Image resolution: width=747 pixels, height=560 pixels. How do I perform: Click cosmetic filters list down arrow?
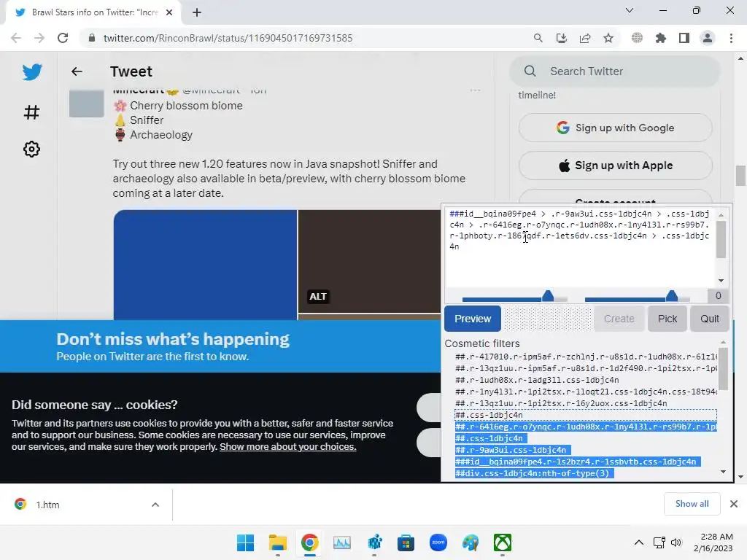pos(723,472)
